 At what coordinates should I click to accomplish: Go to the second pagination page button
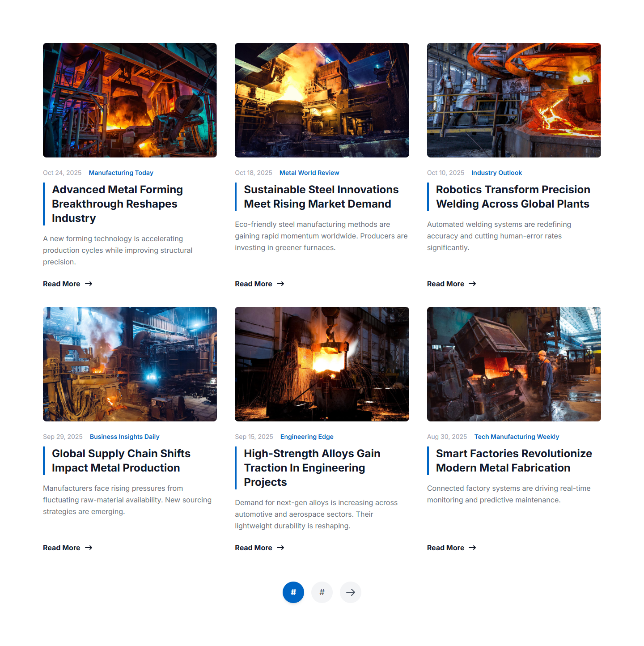322,592
